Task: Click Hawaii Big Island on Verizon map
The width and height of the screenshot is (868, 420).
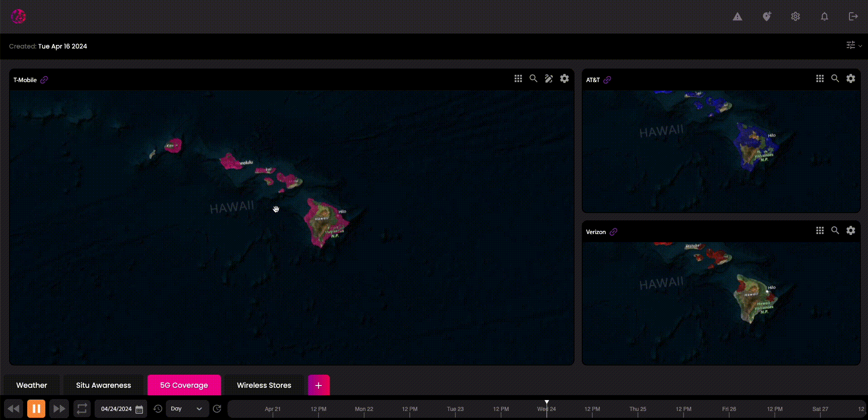Action: 755,298
